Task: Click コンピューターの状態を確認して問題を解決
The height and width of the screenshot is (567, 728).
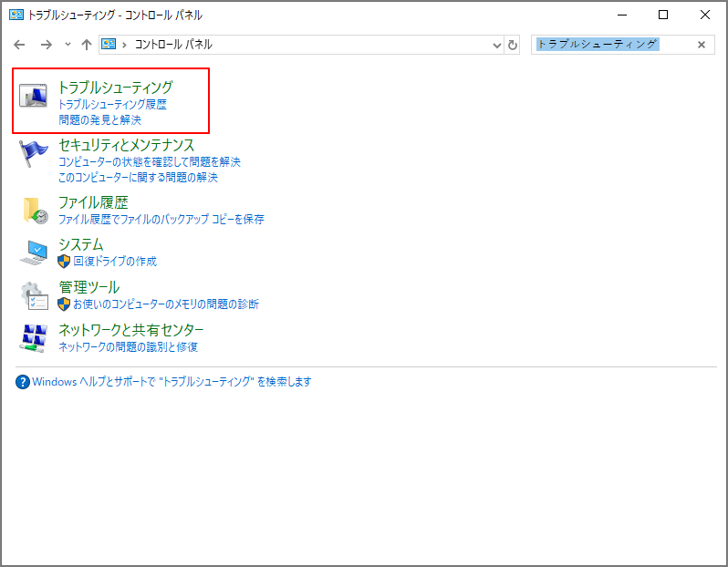Action: click(x=150, y=162)
